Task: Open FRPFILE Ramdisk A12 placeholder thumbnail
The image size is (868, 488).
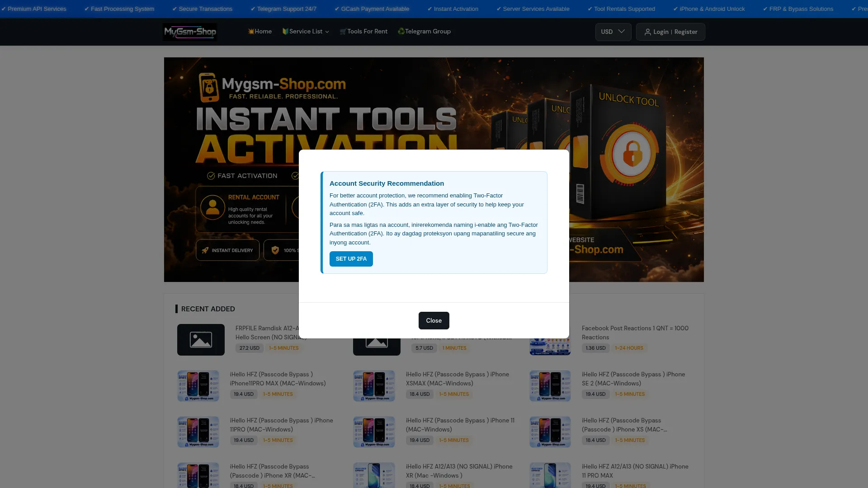Action: [x=201, y=340]
